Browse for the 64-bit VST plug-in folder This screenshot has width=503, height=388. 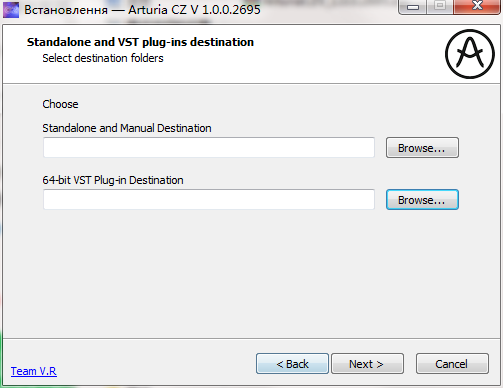point(422,199)
